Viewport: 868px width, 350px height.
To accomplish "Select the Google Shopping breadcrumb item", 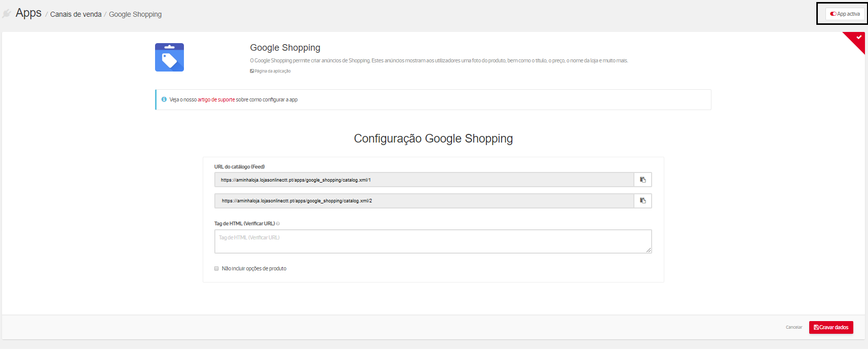I will (135, 14).
